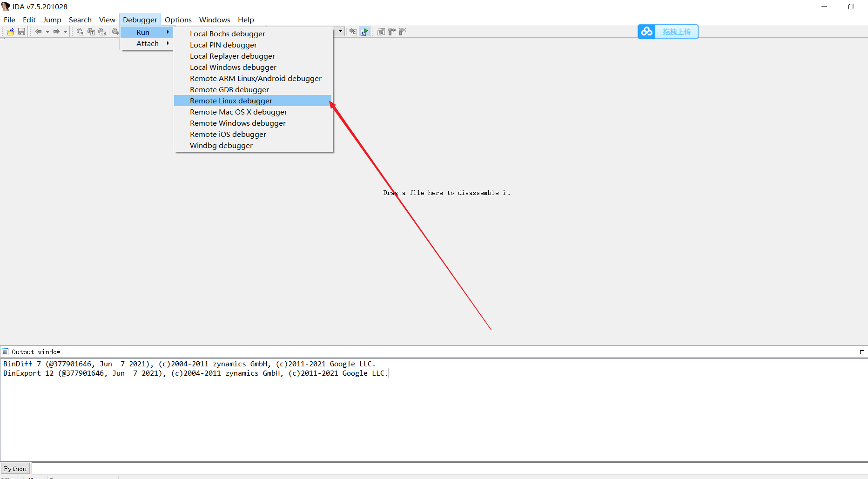Select Local PIN debugger

point(253,45)
